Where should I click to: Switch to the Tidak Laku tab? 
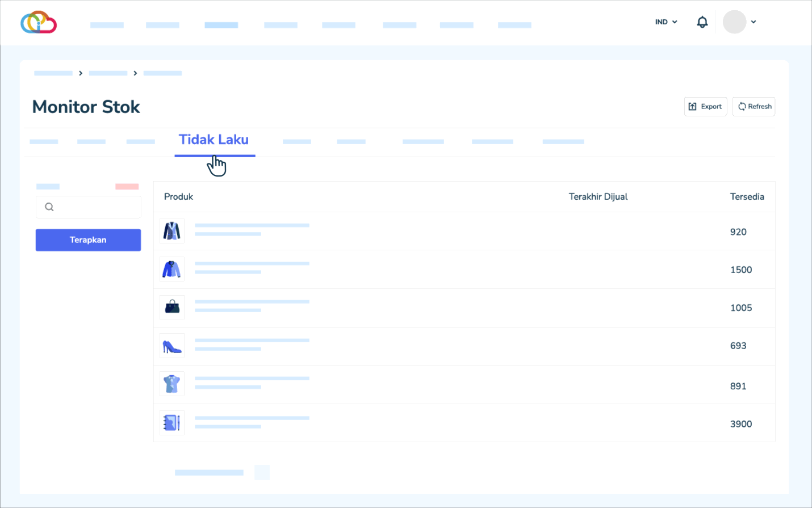point(214,140)
